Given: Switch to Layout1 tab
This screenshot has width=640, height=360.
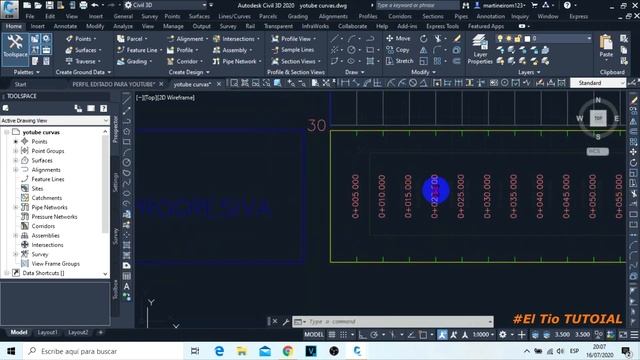Looking at the screenshot, I should (x=48, y=332).
